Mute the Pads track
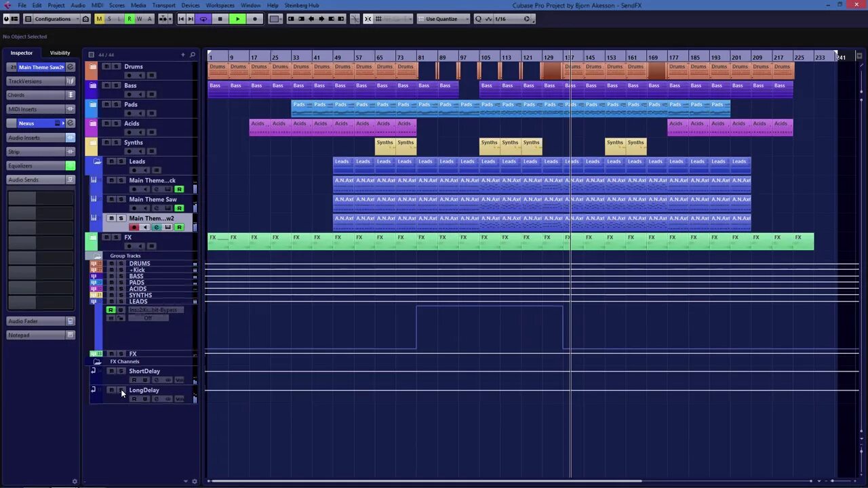The height and width of the screenshot is (488, 868). tap(106, 104)
